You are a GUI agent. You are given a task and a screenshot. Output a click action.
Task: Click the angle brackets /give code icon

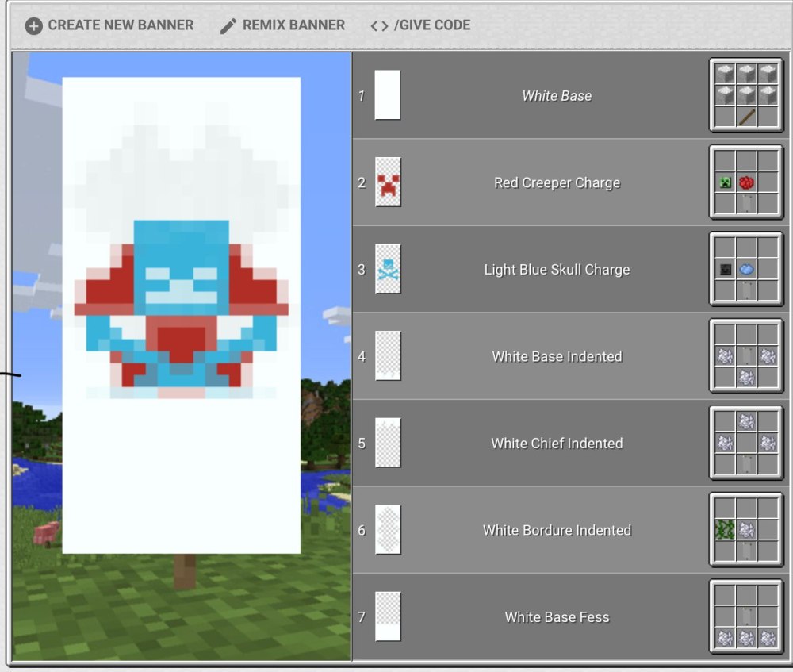pyautogui.click(x=379, y=25)
